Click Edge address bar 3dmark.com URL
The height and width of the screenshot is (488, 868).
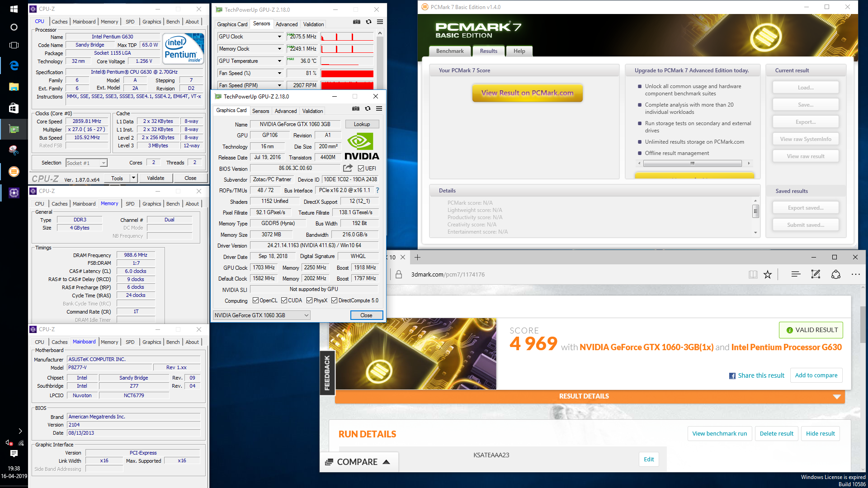[x=448, y=274]
